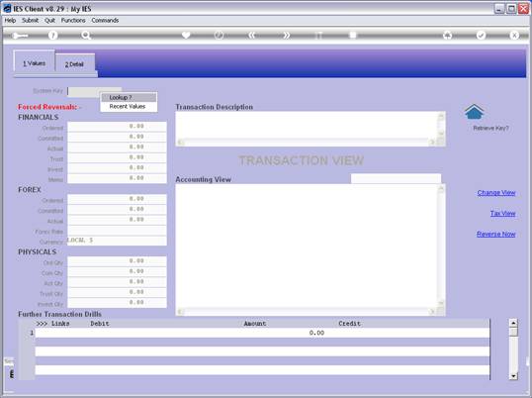The image size is (532, 398).
Task: Choose Recent Values from the popup menu
Action: pyautogui.click(x=129, y=107)
